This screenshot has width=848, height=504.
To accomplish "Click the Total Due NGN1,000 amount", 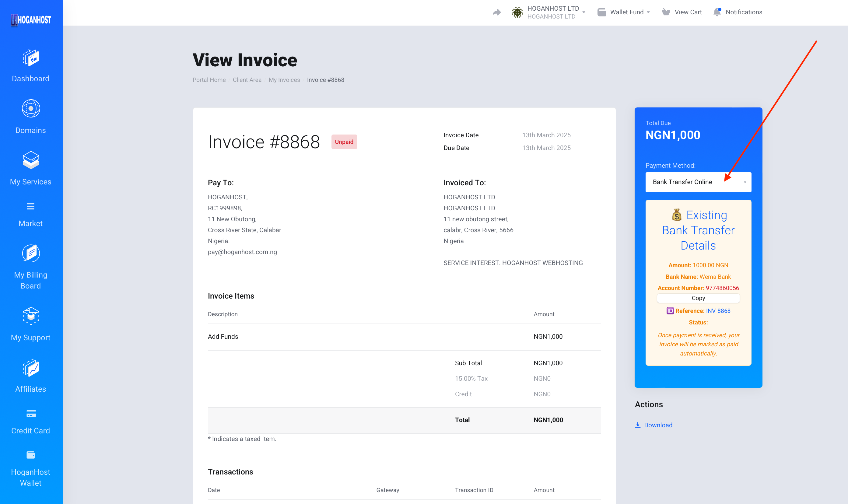I will [x=672, y=135].
